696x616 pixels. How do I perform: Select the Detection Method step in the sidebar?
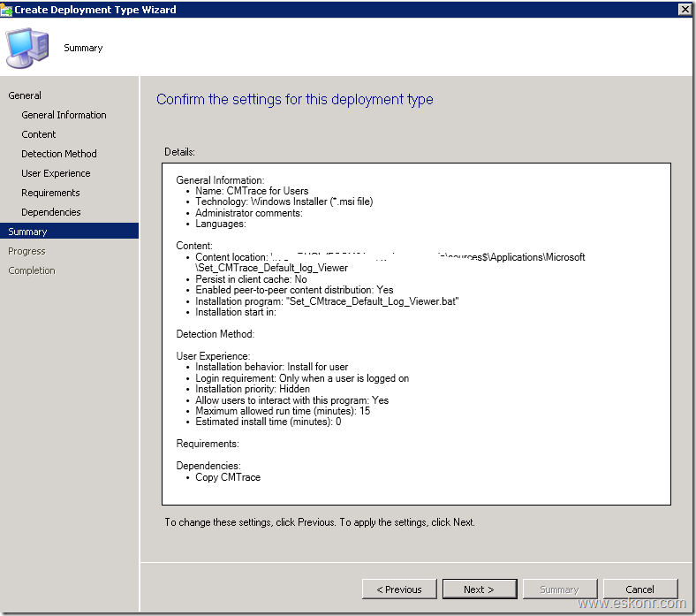tap(59, 154)
